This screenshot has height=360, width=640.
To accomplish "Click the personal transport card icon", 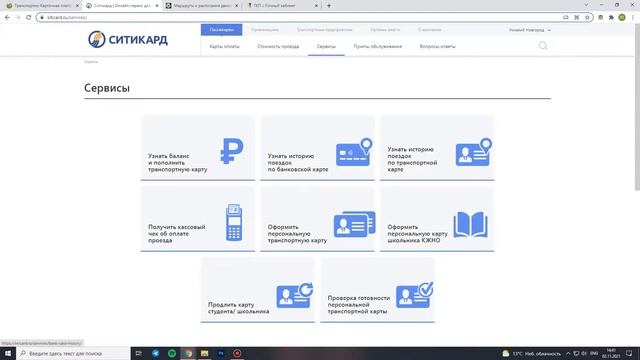I will (354, 224).
